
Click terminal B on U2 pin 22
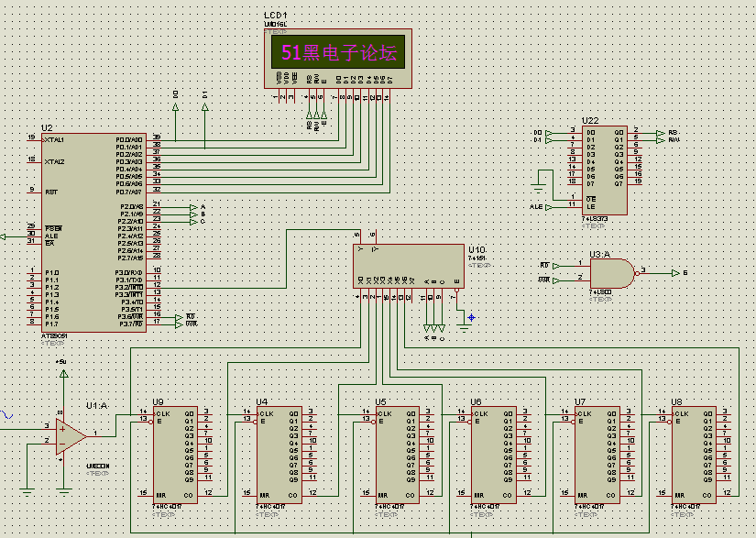[194, 214]
